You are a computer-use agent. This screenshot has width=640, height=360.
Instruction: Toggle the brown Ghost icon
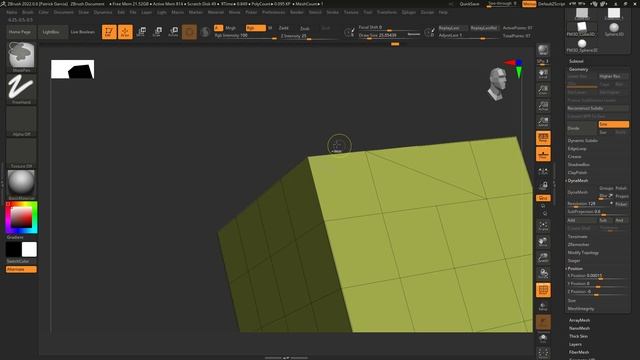click(x=543, y=322)
